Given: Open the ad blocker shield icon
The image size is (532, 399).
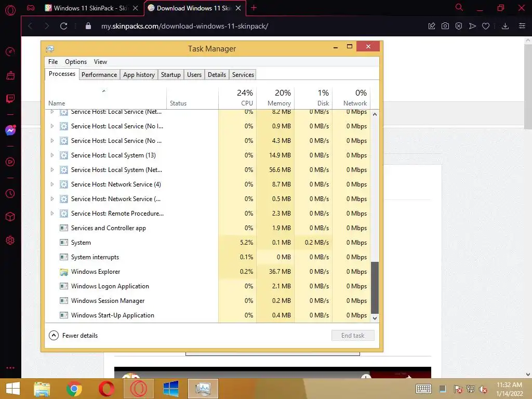Looking at the screenshot, I should coord(459,26).
